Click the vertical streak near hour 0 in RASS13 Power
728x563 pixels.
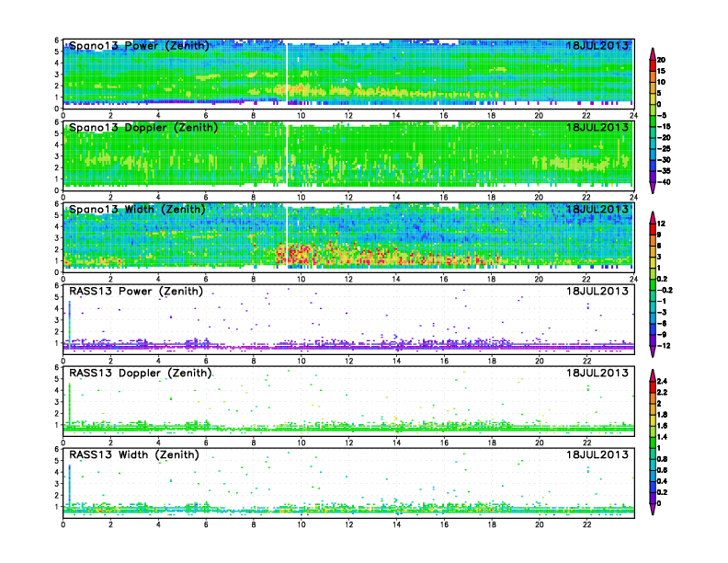[70, 324]
